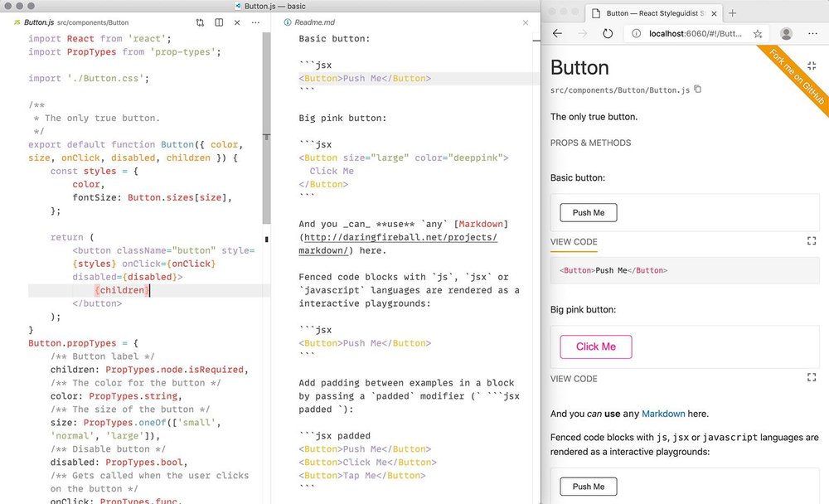Image resolution: width=829 pixels, height=504 pixels.
Task: Open Basic button example in isolation
Action: point(812,240)
